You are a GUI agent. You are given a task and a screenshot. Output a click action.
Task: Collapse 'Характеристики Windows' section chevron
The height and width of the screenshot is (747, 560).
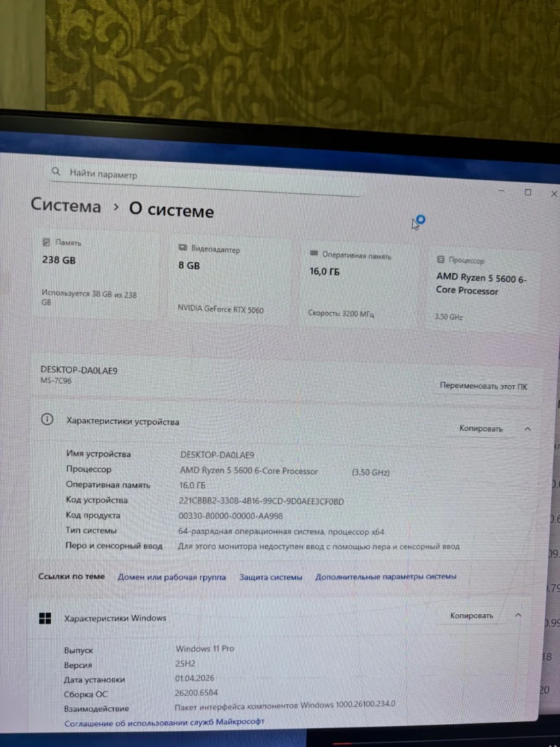(x=518, y=615)
